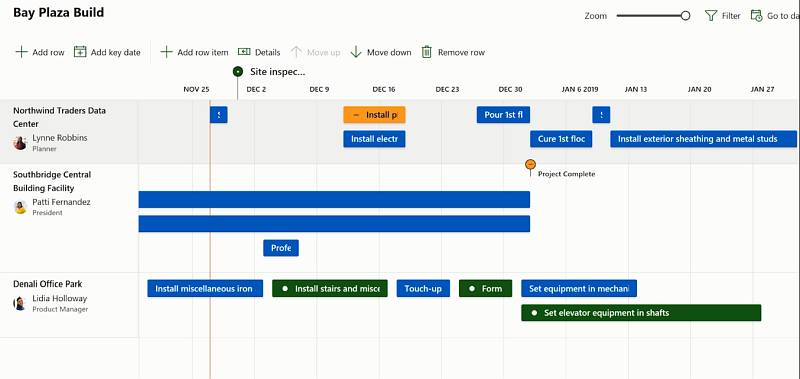Select the Cure 1st floc task bar
800x379 pixels.
click(x=561, y=139)
